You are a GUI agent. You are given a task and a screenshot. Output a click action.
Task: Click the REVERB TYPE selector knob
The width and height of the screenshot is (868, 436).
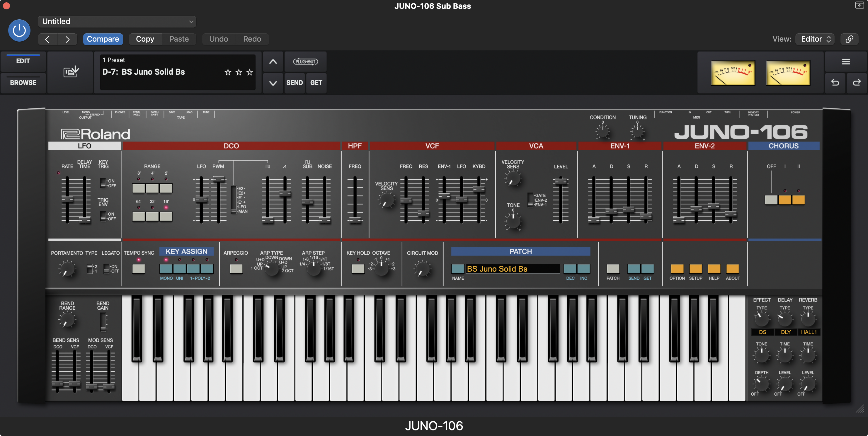[808, 319]
